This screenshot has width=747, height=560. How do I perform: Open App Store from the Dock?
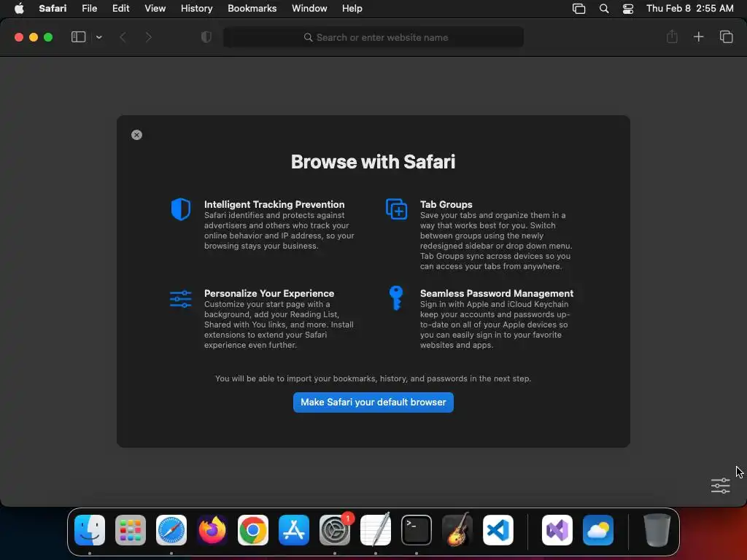point(294,530)
